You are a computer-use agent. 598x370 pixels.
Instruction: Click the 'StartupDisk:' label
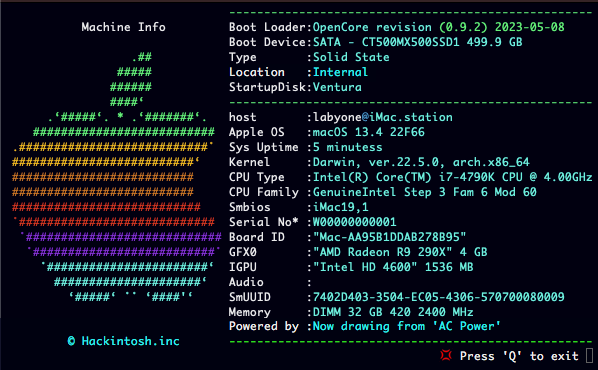[x=271, y=87]
